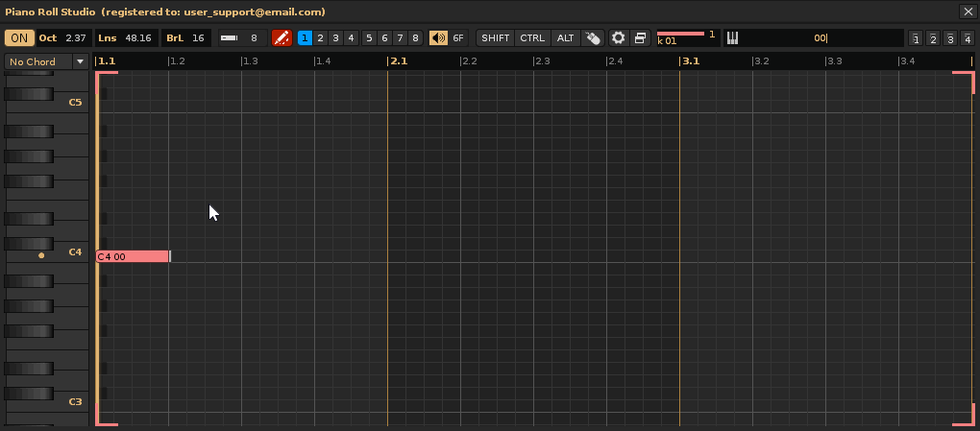Screen dimensions: 980x431
Task: Toggle the CTRL modifier button
Action: pyautogui.click(x=532, y=38)
